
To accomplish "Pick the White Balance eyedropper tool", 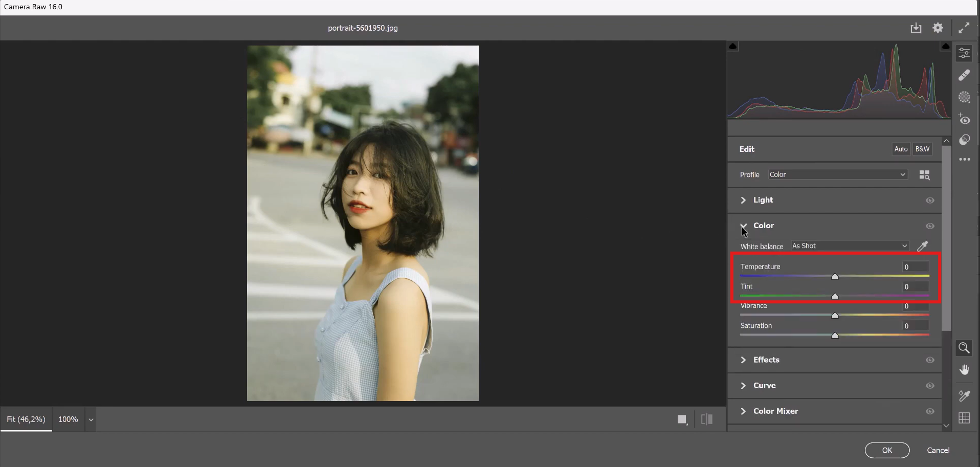I will [x=923, y=246].
